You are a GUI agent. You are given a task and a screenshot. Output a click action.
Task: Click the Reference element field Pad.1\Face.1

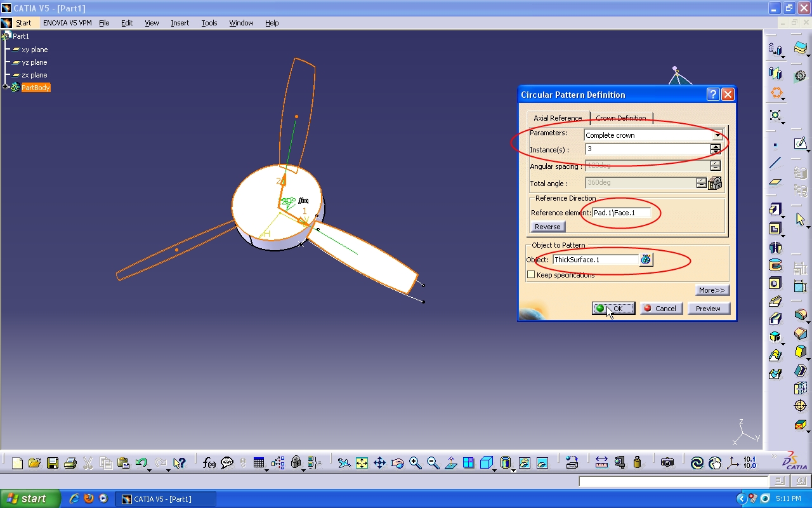(622, 213)
